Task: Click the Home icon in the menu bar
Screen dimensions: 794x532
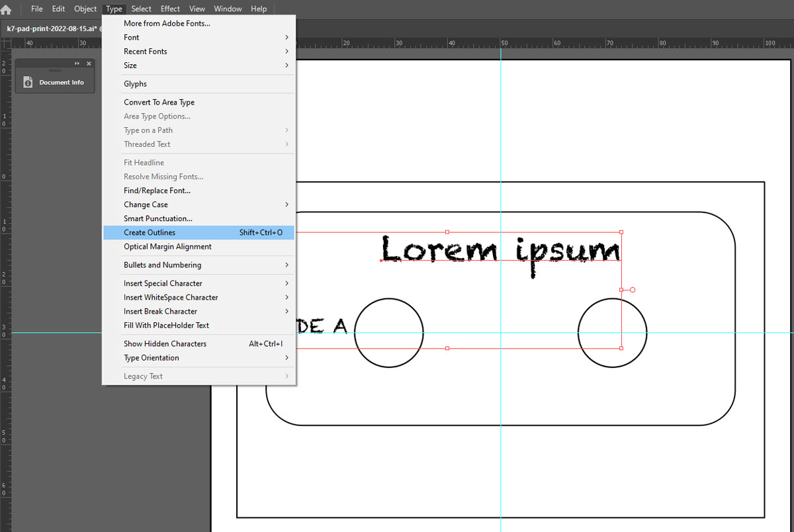Action: tap(6, 9)
